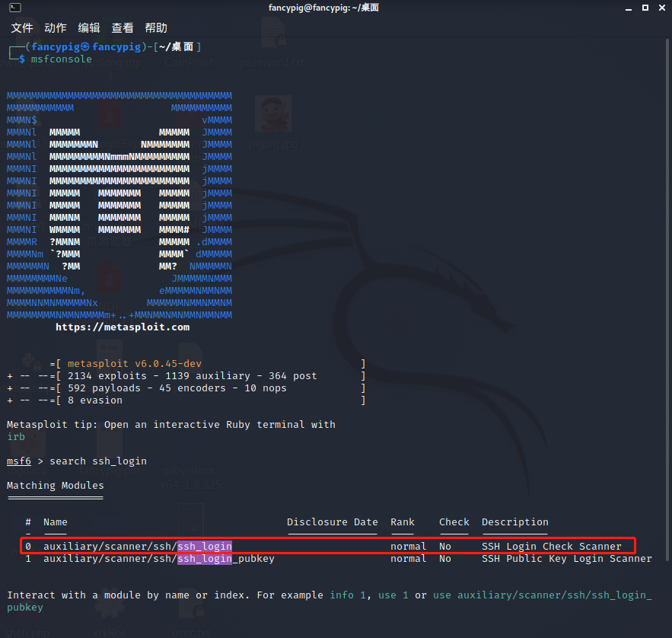672x638 pixels.
Task: Maximize the terminal window
Action: pos(645,8)
